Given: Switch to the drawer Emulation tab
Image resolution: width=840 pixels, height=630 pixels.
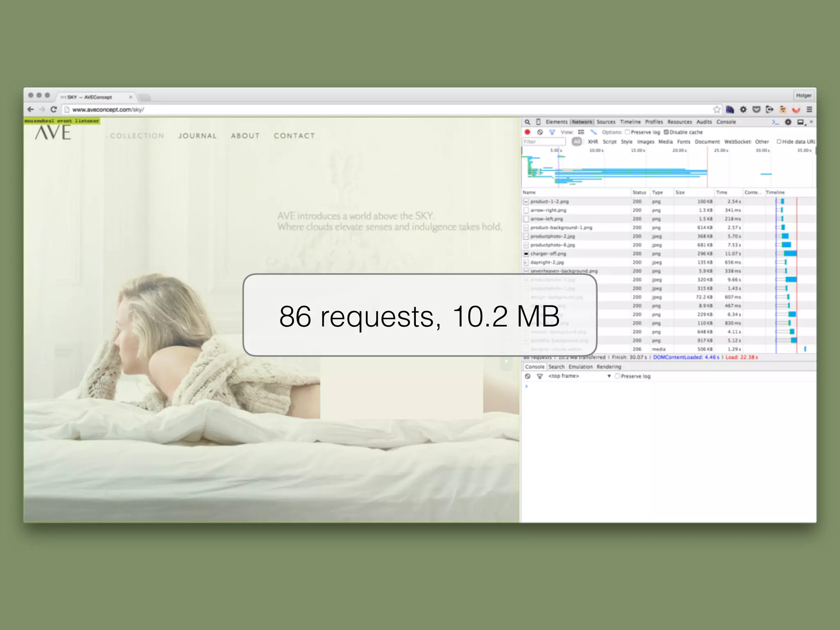Looking at the screenshot, I should coord(580,367).
